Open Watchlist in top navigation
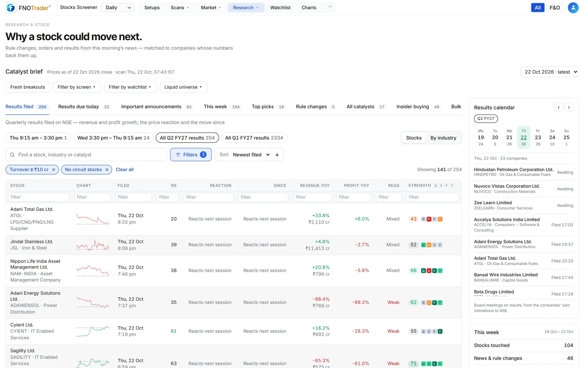The height and width of the screenshot is (368, 588). (x=280, y=7)
